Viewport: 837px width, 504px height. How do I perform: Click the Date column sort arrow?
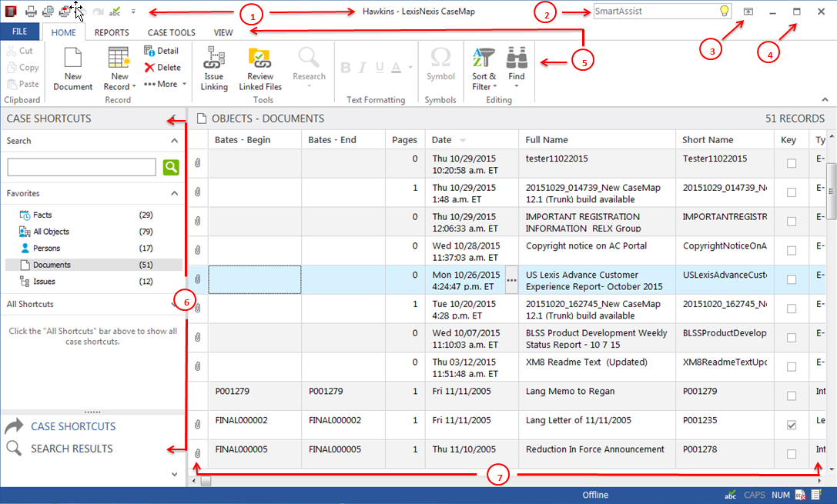(463, 140)
